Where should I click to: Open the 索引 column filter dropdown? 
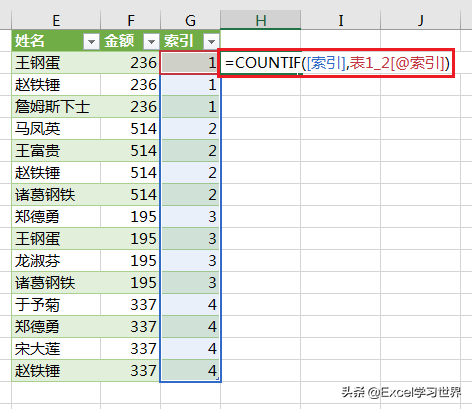point(211,42)
